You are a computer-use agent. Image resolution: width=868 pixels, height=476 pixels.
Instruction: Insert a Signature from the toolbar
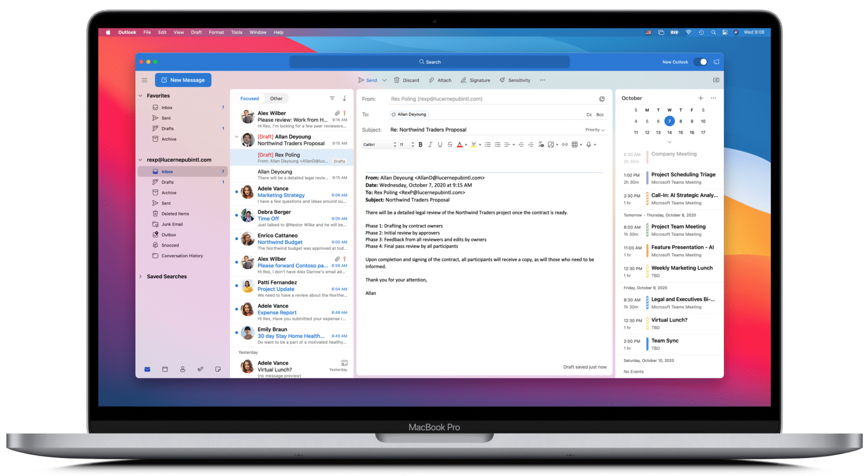click(x=475, y=80)
